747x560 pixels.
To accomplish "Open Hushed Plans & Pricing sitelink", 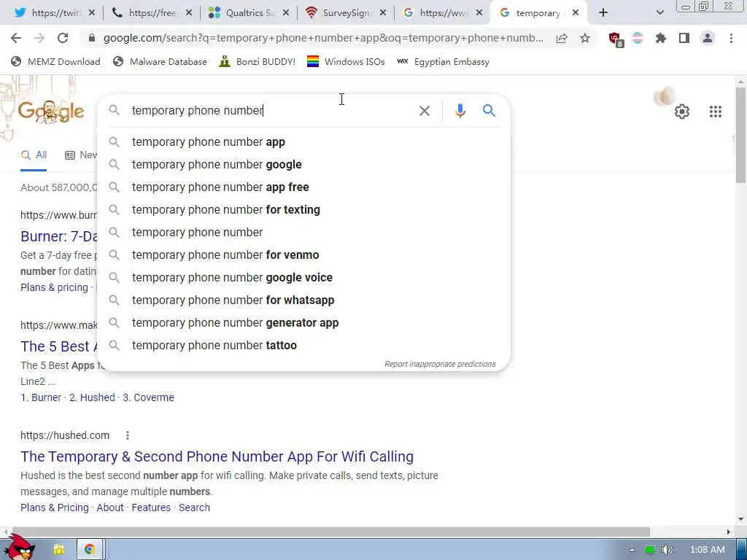I will 54,507.
